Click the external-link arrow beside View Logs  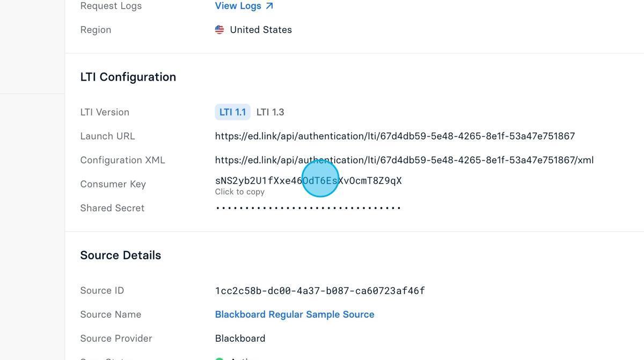click(x=269, y=6)
